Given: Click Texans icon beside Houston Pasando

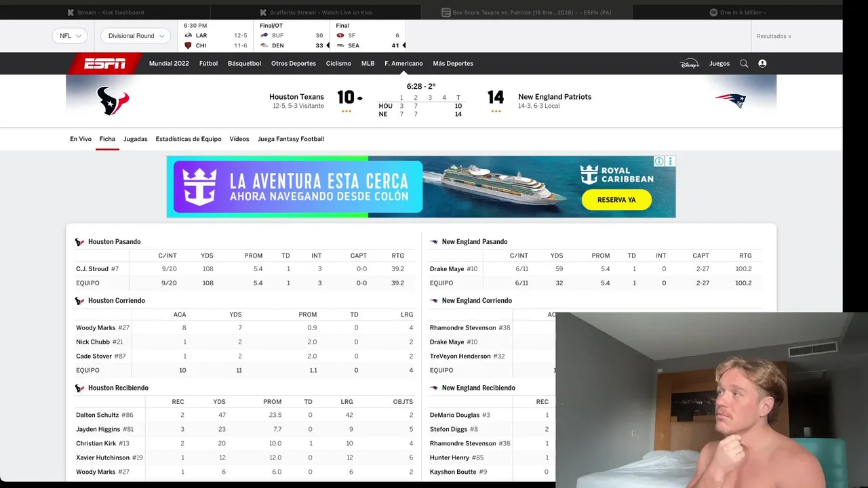Looking at the screenshot, I should point(79,242).
